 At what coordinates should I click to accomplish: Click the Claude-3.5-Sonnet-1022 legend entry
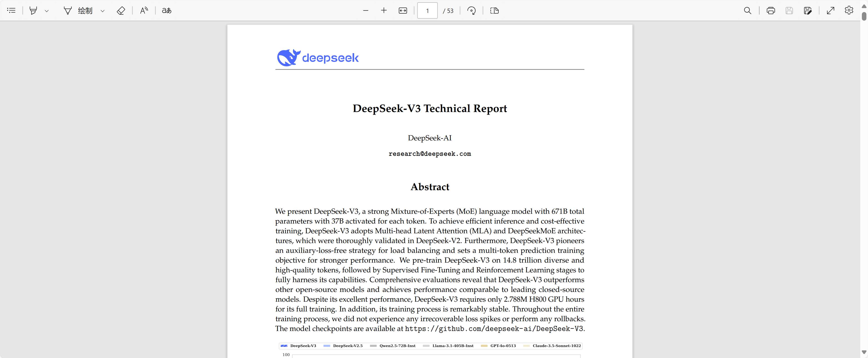552,346
